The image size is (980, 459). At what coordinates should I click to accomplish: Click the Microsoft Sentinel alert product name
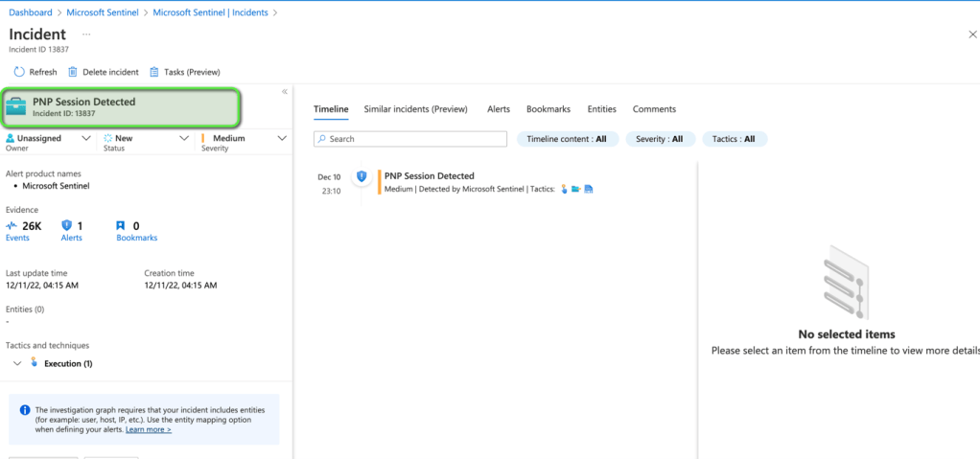57,186
